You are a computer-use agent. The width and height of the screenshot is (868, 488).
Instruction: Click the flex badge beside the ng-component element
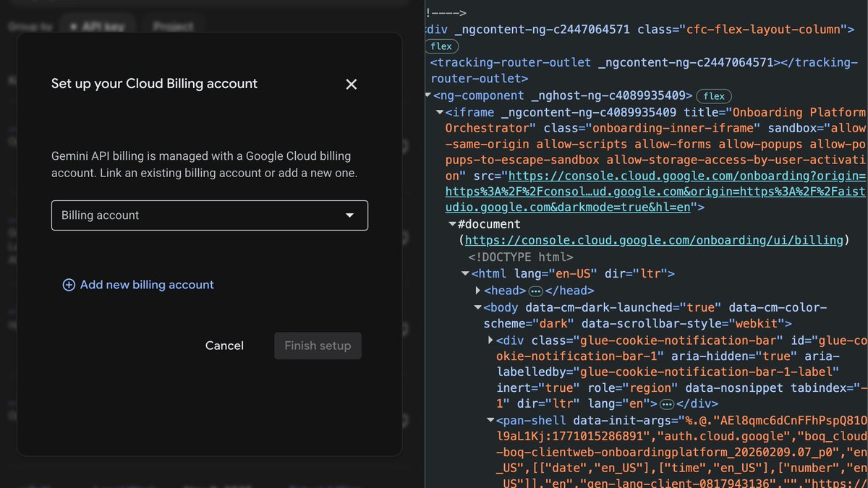coord(713,95)
